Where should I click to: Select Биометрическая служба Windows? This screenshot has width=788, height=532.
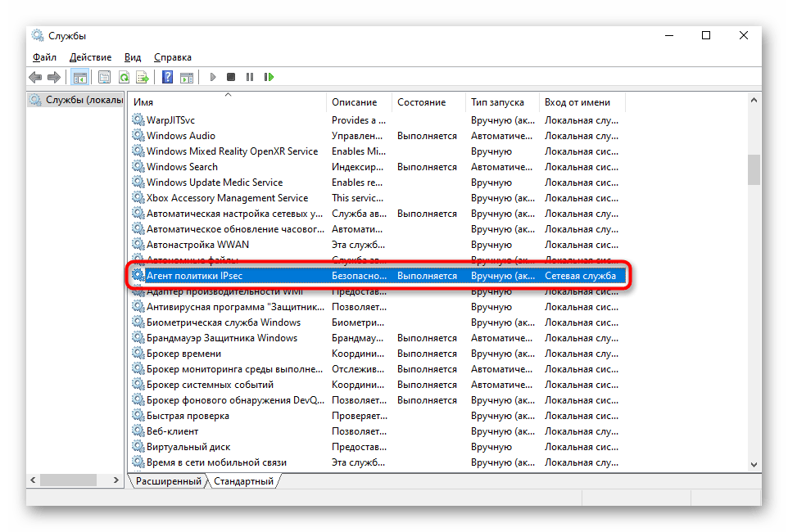[x=377, y=322]
